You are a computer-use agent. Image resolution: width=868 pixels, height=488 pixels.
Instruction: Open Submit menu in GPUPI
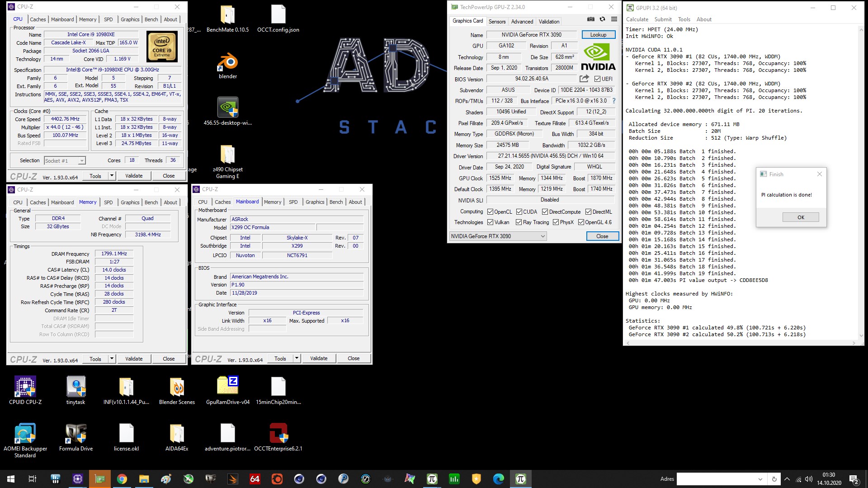pos(663,19)
